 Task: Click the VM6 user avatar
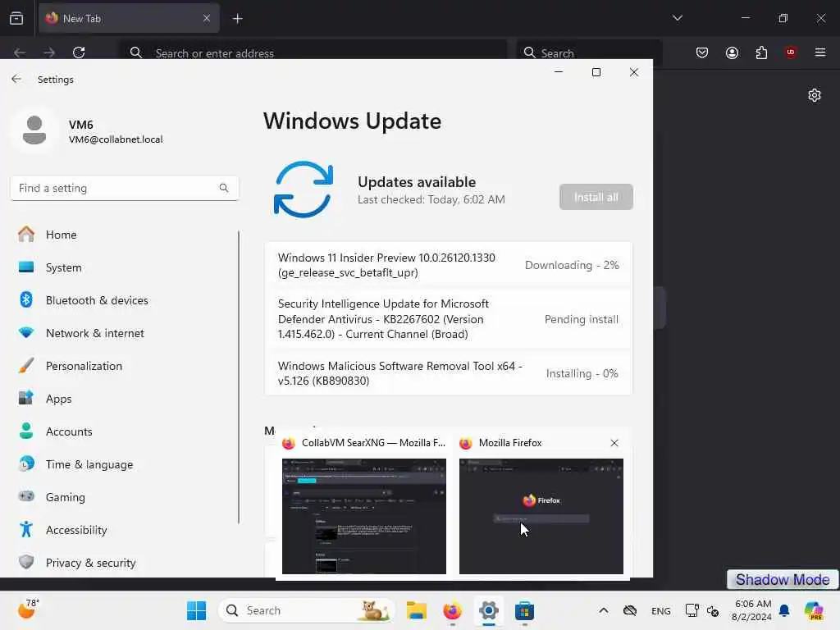[34, 130]
